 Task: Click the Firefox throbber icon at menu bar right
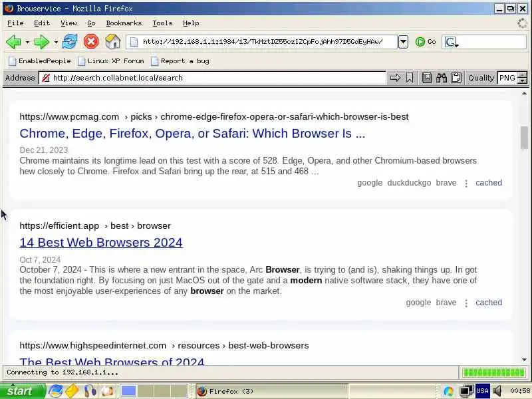click(522, 23)
